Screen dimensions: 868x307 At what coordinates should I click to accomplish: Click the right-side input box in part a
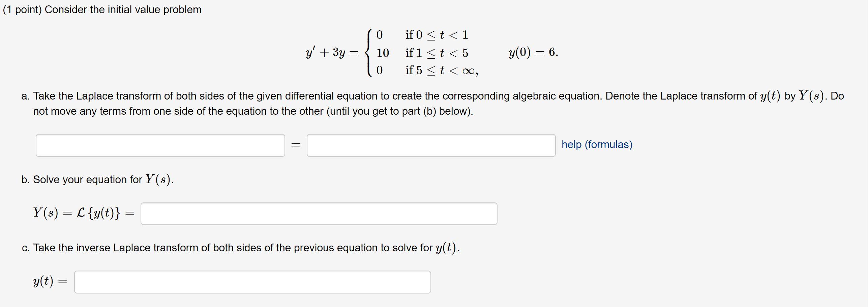coord(431,145)
